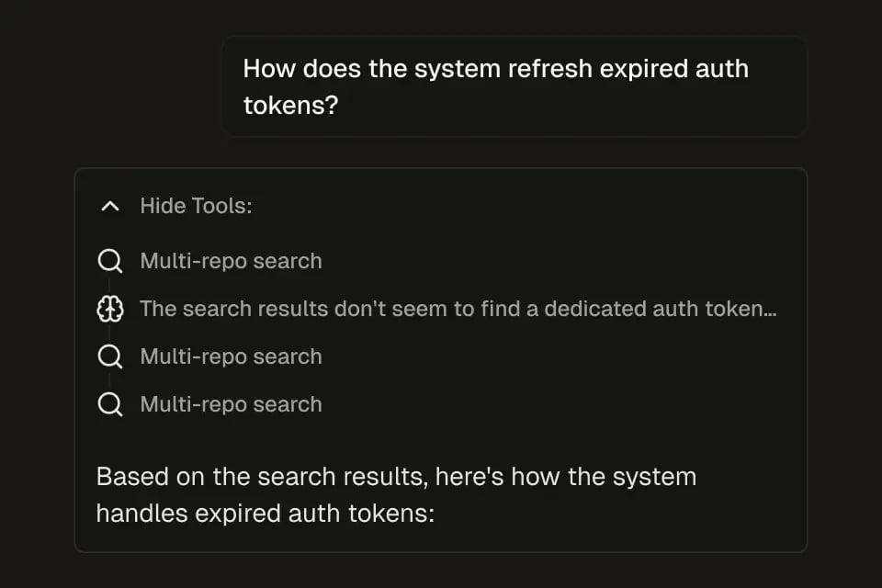The image size is (882, 588).
Task: Click the user question message bubble
Action: (x=514, y=86)
